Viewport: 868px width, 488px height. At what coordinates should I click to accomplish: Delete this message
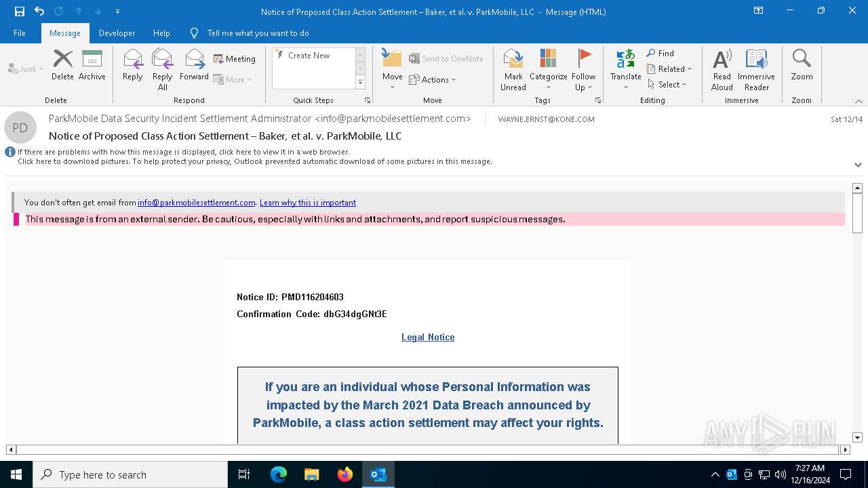[62, 65]
